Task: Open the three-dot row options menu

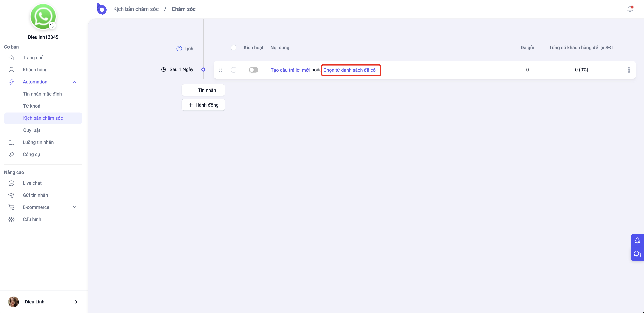Action: [x=629, y=70]
